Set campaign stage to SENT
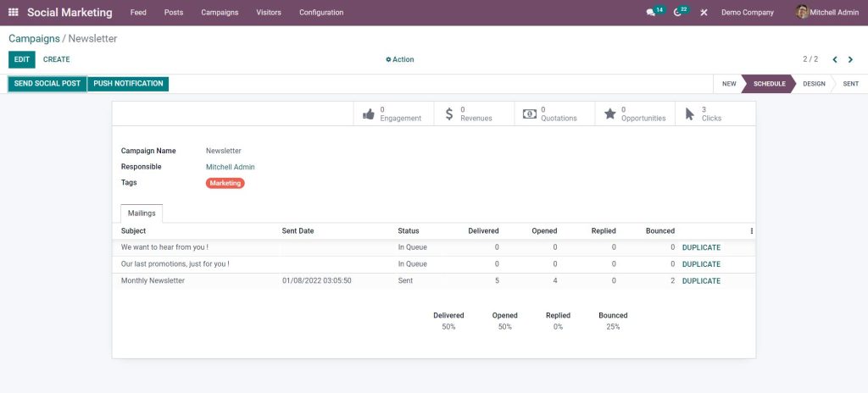This screenshot has height=393, width=868. (850, 84)
